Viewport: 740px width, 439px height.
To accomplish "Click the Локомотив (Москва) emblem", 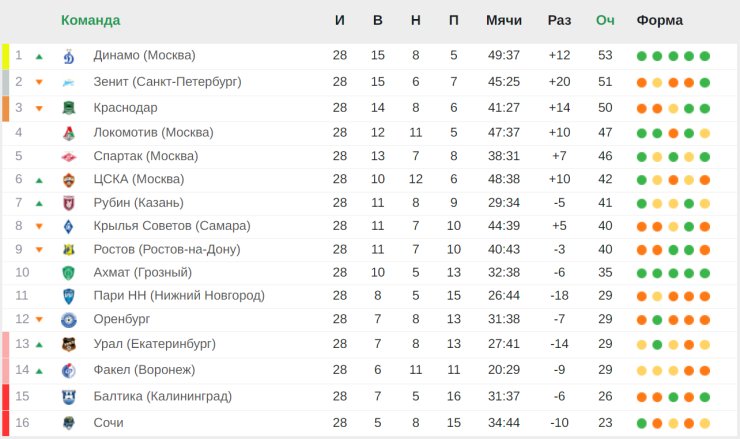I will pos(69,133).
